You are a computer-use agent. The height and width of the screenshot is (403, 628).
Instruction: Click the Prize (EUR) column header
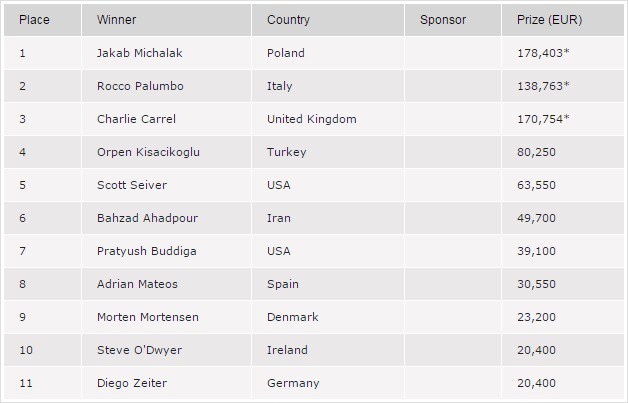[549, 20]
